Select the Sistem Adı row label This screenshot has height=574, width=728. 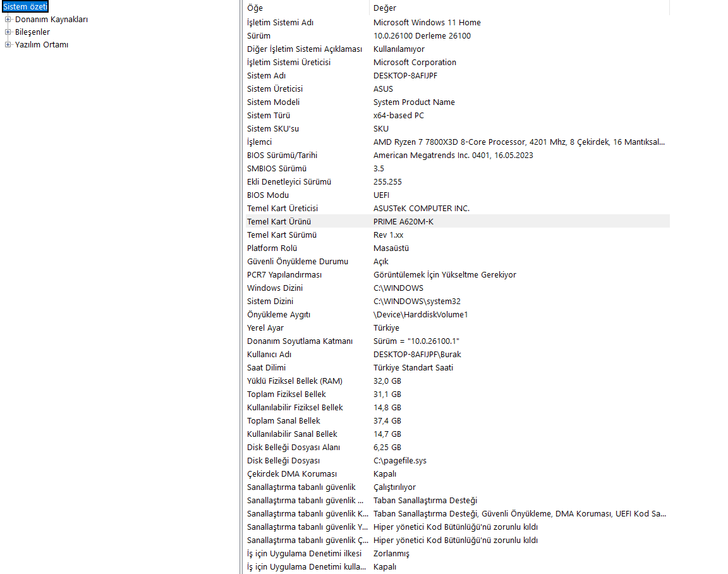click(266, 76)
